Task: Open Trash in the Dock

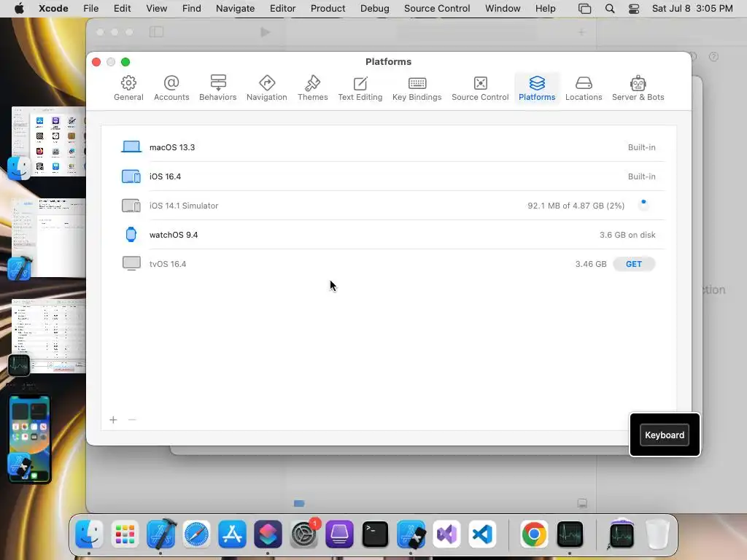Action: (x=657, y=534)
